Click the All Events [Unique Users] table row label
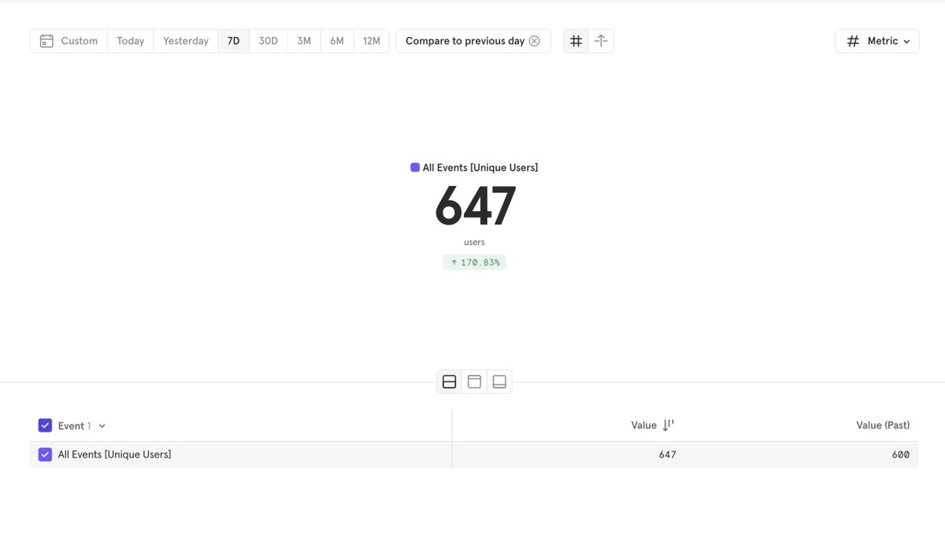The width and height of the screenshot is (945, 560). [114, 454]
